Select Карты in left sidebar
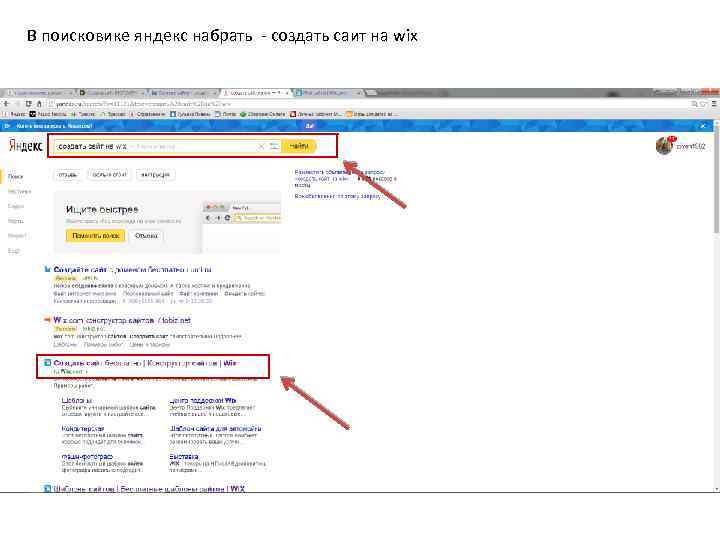720x540 pixels. coord(16,221)
